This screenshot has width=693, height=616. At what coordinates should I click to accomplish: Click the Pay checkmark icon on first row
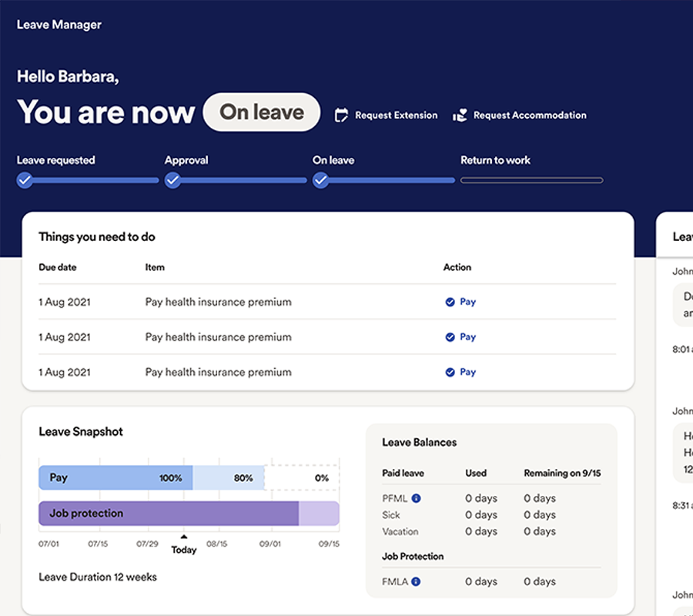[x=450, y=302]
